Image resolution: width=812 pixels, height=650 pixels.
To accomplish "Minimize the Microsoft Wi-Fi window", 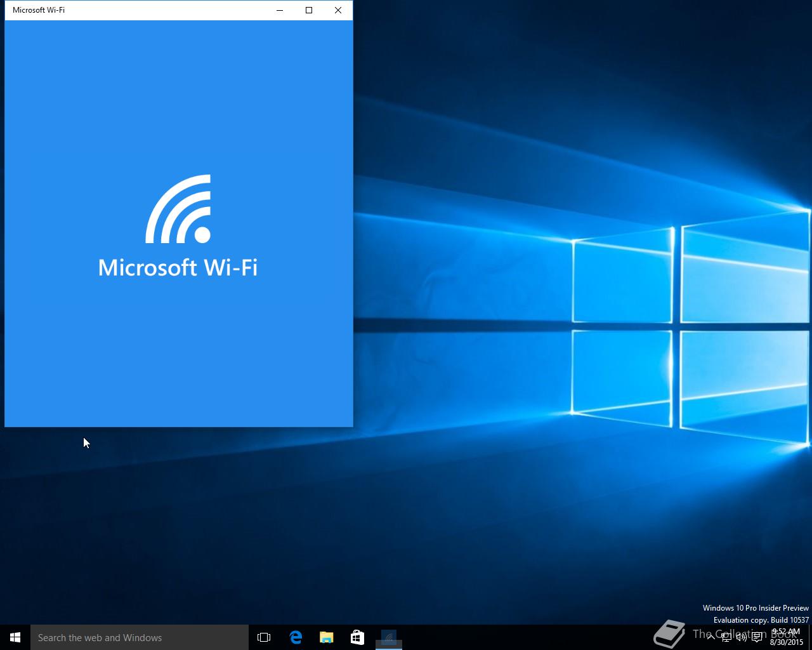I will (280, 10).
